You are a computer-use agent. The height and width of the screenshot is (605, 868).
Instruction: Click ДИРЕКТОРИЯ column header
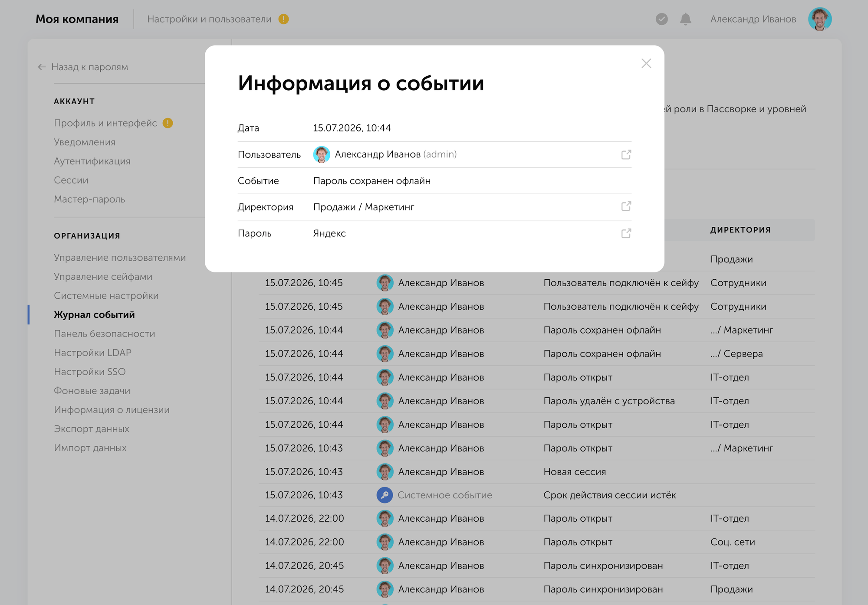tap(740, 230)
